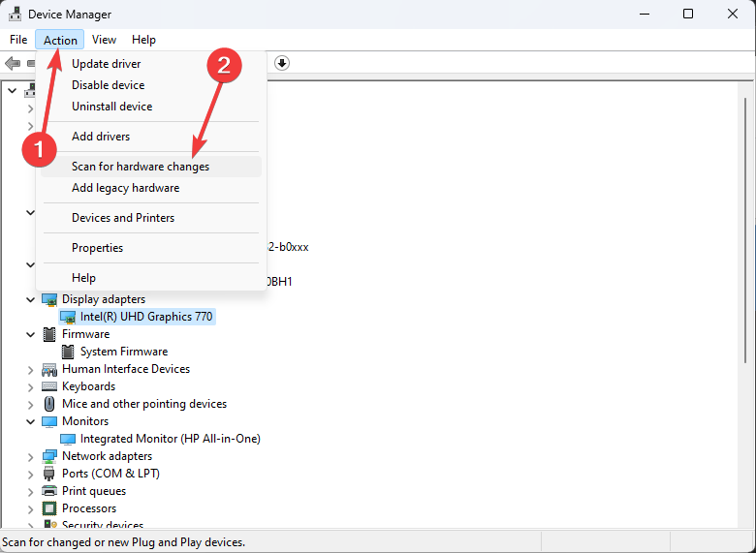Screen dimensions: 756x553
Task: Select the Keyboards label
Action: click(x=89, y=386)
